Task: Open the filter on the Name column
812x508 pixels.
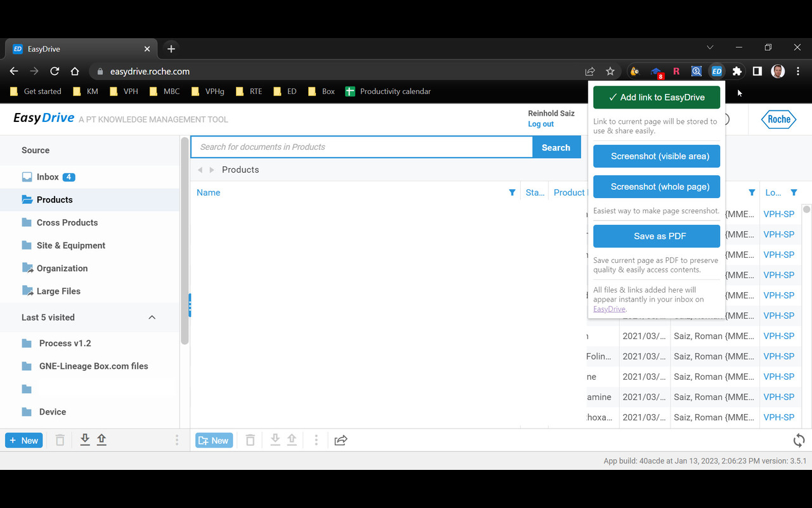Action: (512, 192)
